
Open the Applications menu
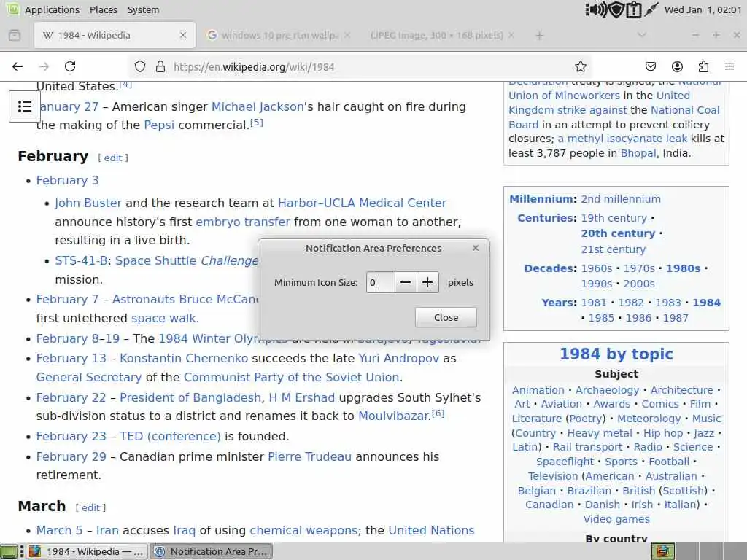(52, 9)
